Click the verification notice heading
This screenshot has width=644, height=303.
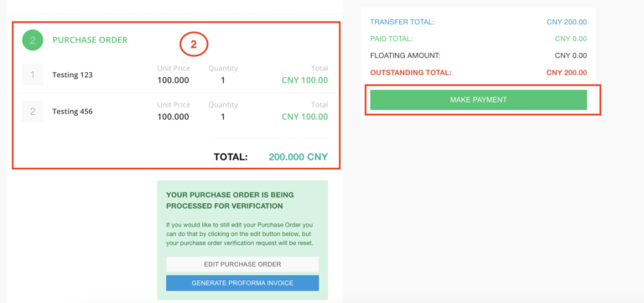pyautogui.click(x=230, y=201)
